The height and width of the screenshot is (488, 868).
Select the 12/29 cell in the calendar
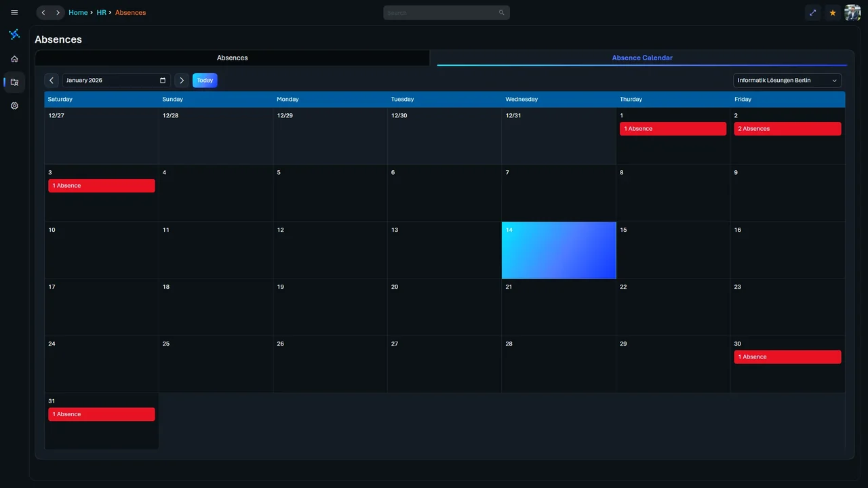[x=330, y=136]
